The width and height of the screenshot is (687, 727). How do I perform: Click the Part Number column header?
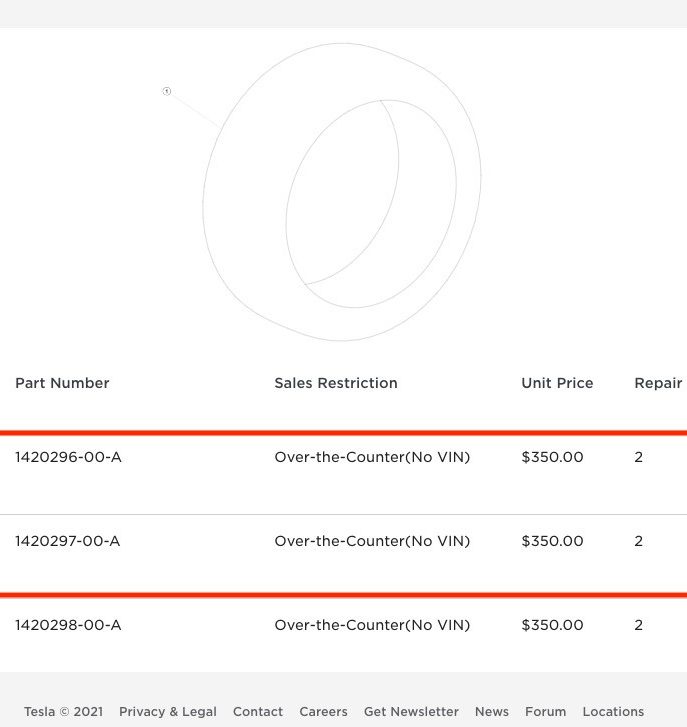coord(62,383)
